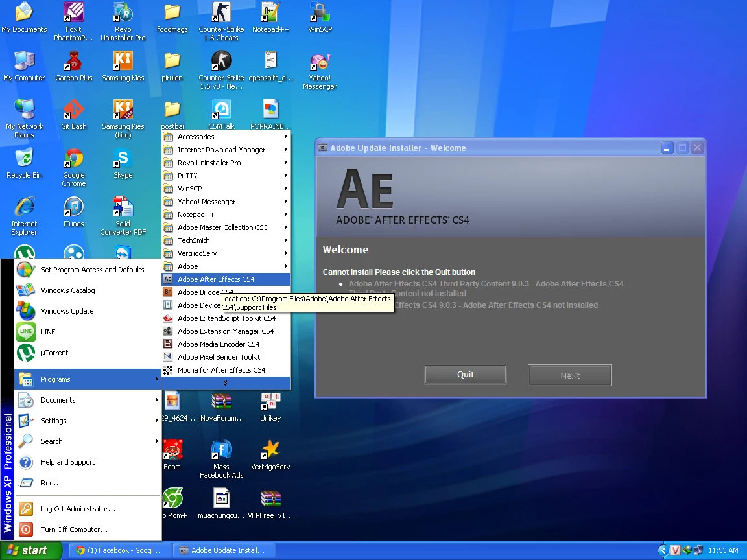The width and height of the screenshot is (747, 560).
Task: Expand Internet Download Manager submenu
Action: coord(226,150)
